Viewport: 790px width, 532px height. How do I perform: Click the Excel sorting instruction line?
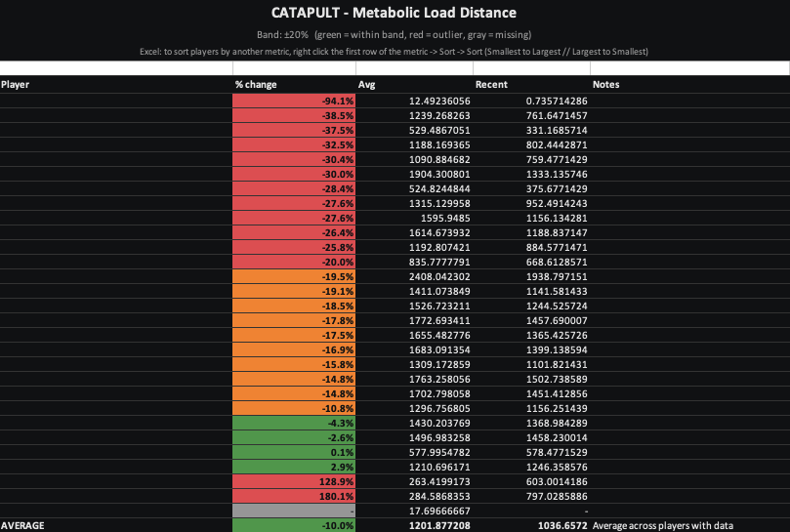tap(395, 51)
